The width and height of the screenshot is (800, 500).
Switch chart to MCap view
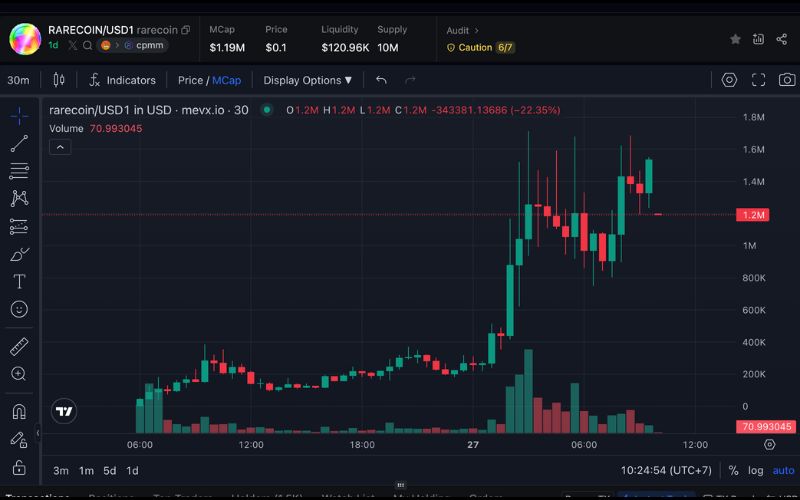[x=226, y=80]
